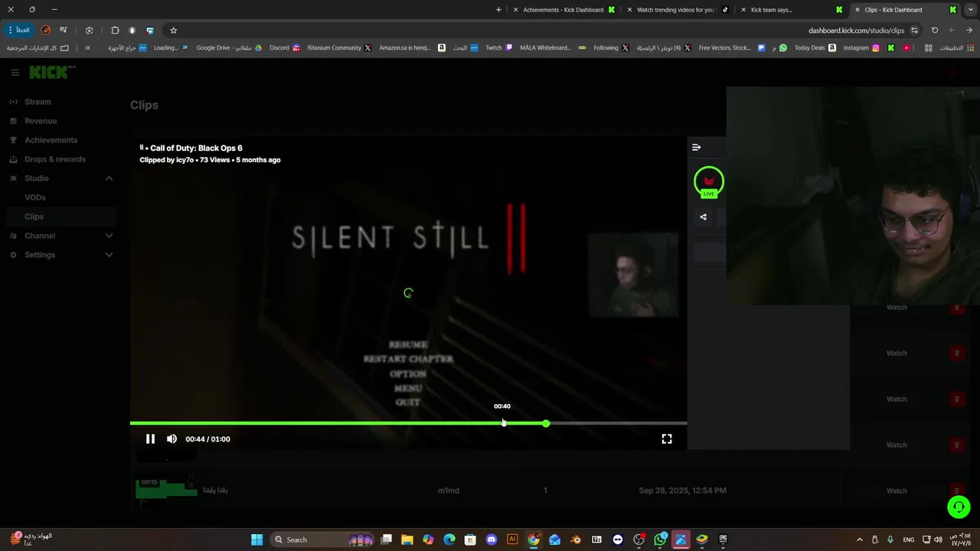Click the Call of Duty: Black Ops 6 title
Viewport: 980px width, 551px height.
pos(196,148)
